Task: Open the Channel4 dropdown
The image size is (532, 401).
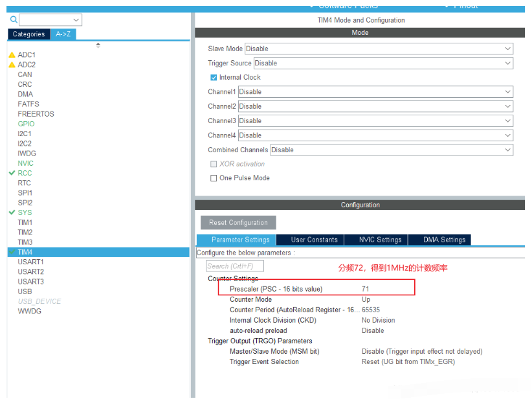Action: (x=375, y=135)
